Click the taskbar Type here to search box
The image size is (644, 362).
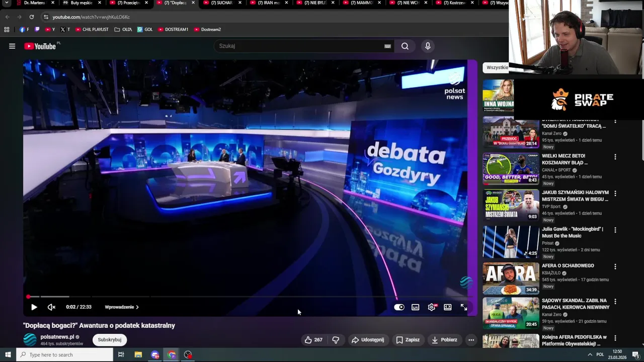click(64, 355)
